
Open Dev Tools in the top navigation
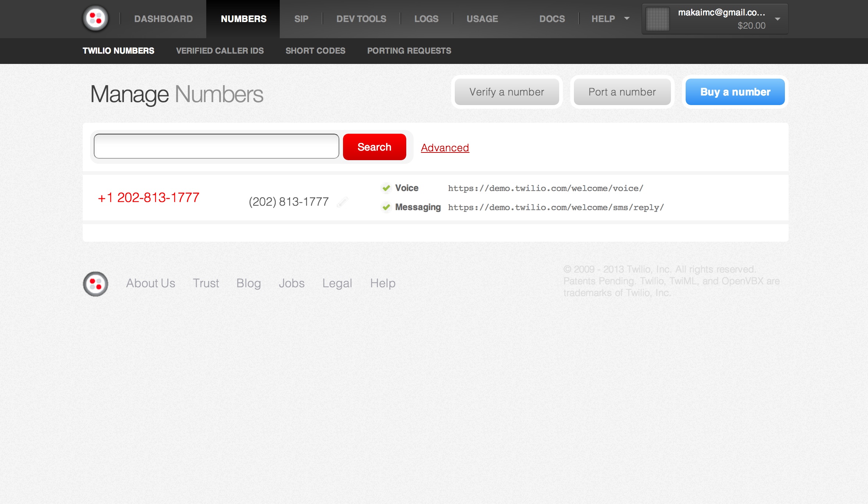361,19
